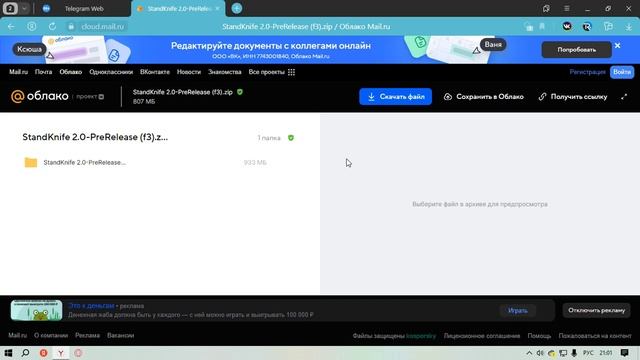
Task: Click the frog ad thumbnail
Action: [36, 310]
